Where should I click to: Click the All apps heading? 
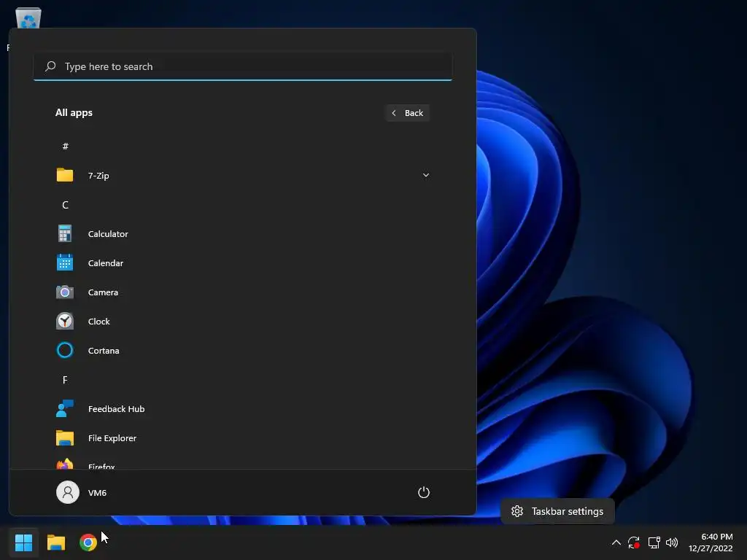point(74,112)
